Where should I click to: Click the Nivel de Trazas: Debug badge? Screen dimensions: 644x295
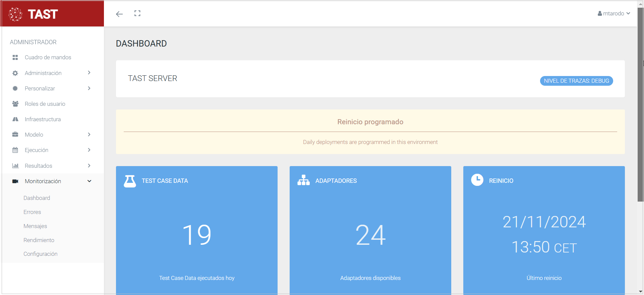pyautogui.click(x=576, y=81)
